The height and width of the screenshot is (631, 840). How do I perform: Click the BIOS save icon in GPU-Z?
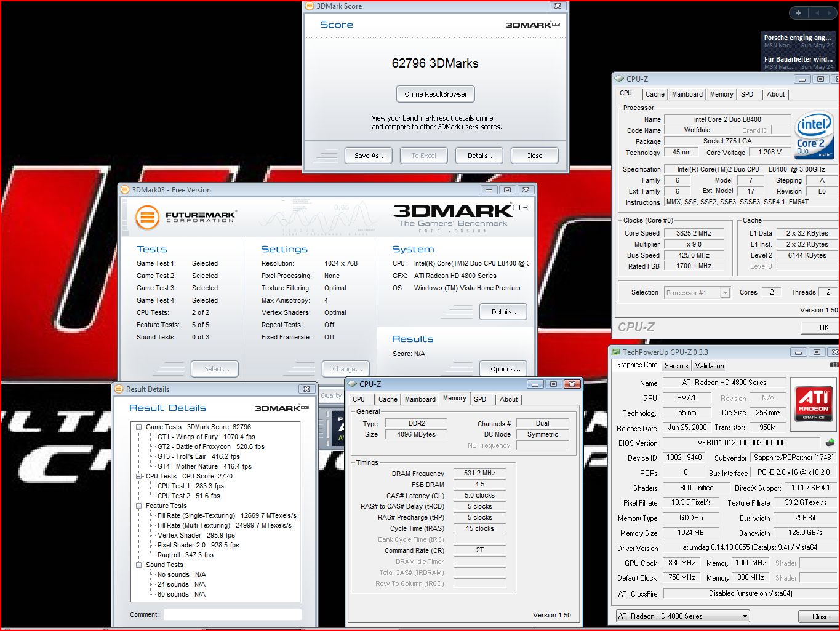pyautogui.click(x=830, y=442)
